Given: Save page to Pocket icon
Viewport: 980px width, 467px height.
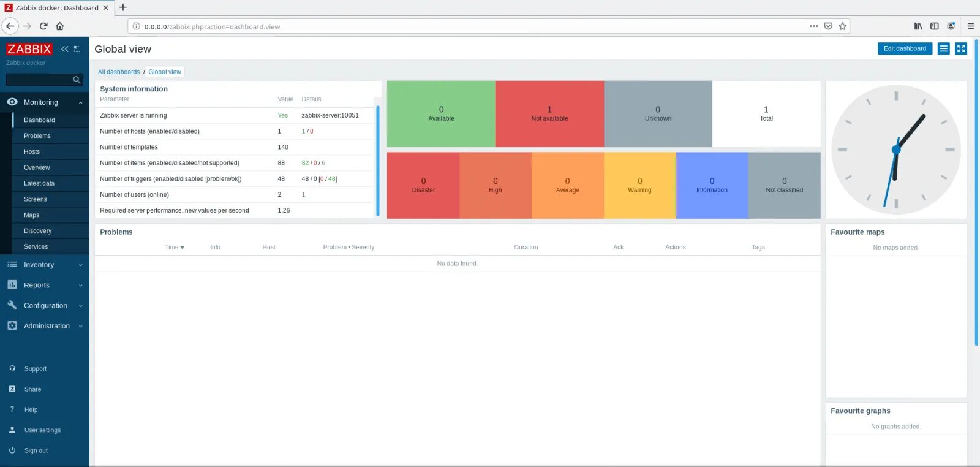Looking at the screenshot, I should tap(828, 26).
